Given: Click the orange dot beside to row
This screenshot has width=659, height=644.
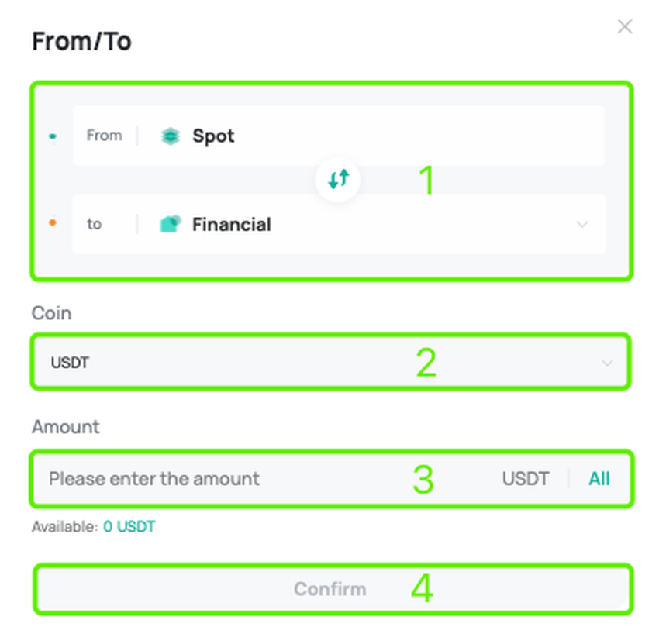Looking at the screenshot, I should coord(52,223).
